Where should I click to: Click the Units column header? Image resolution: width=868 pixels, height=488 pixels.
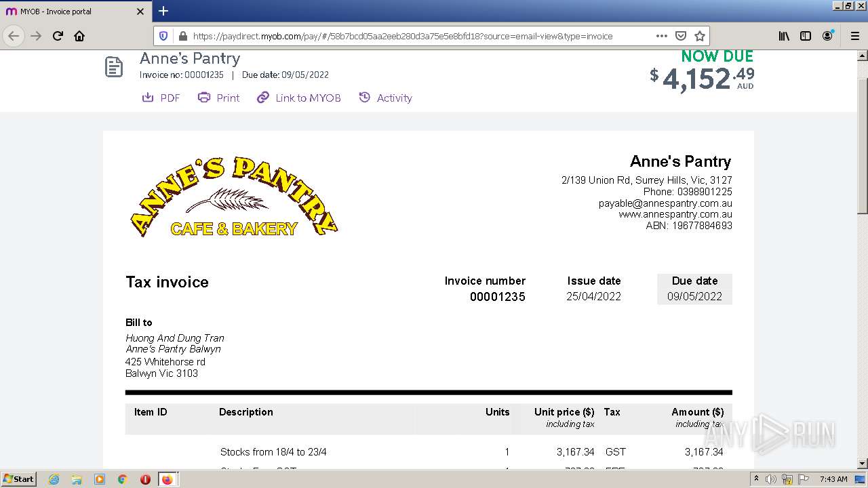[x=497, y=412]
